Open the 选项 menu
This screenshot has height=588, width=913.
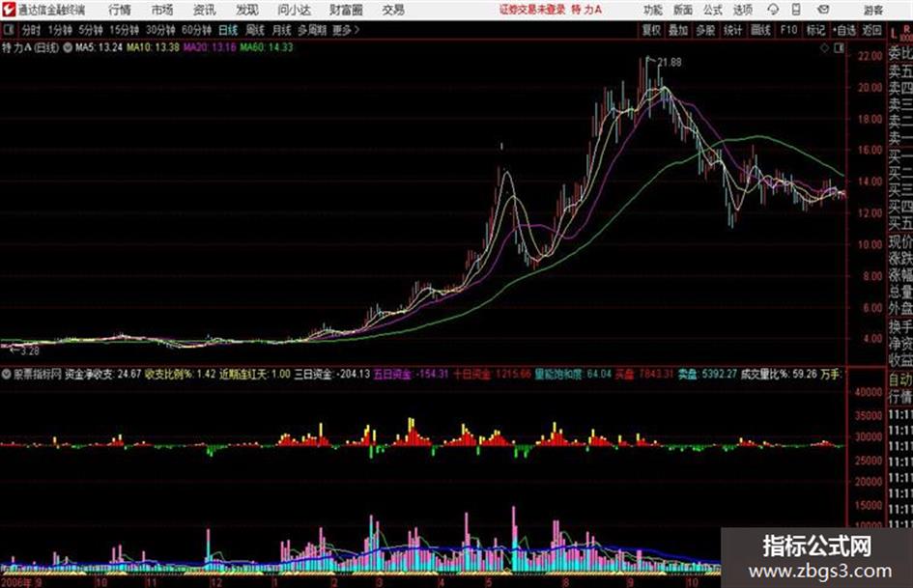click(x=743, y=10)
